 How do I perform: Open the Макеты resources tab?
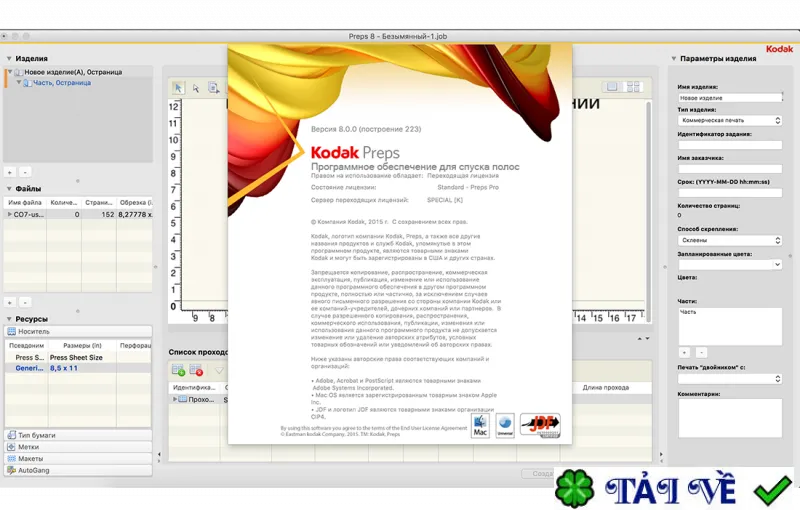[x=78, y=458]
